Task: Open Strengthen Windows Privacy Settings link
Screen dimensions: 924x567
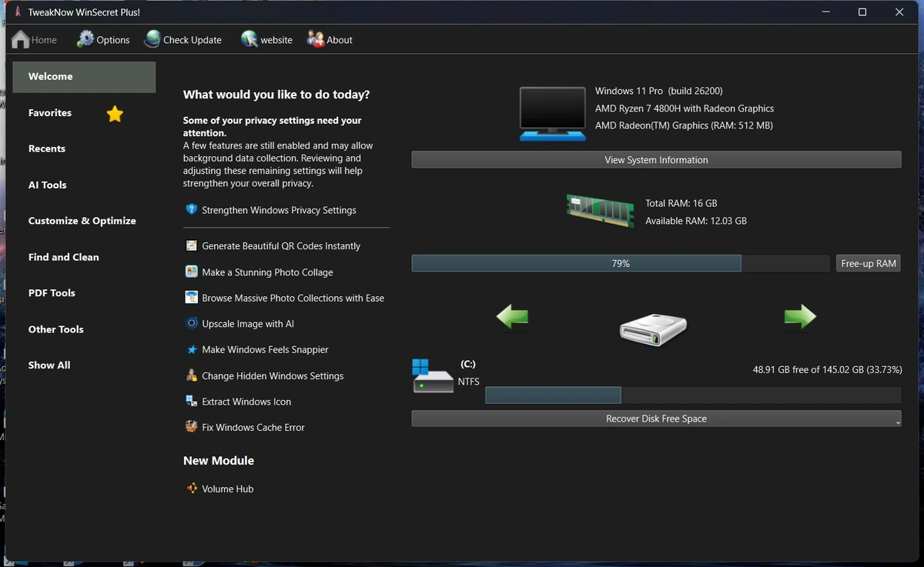Action: [x=279, y=210]
